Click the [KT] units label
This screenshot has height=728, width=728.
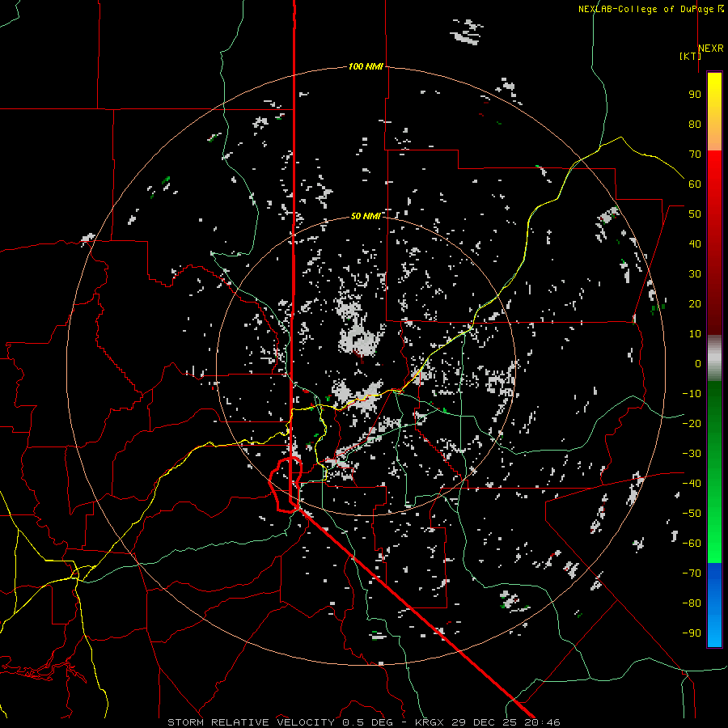690,56
